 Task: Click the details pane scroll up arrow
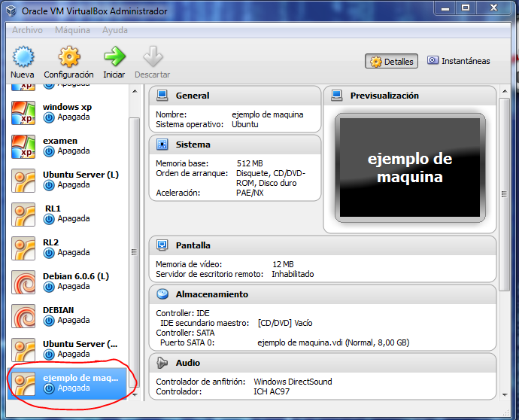[x=505, y=91]
